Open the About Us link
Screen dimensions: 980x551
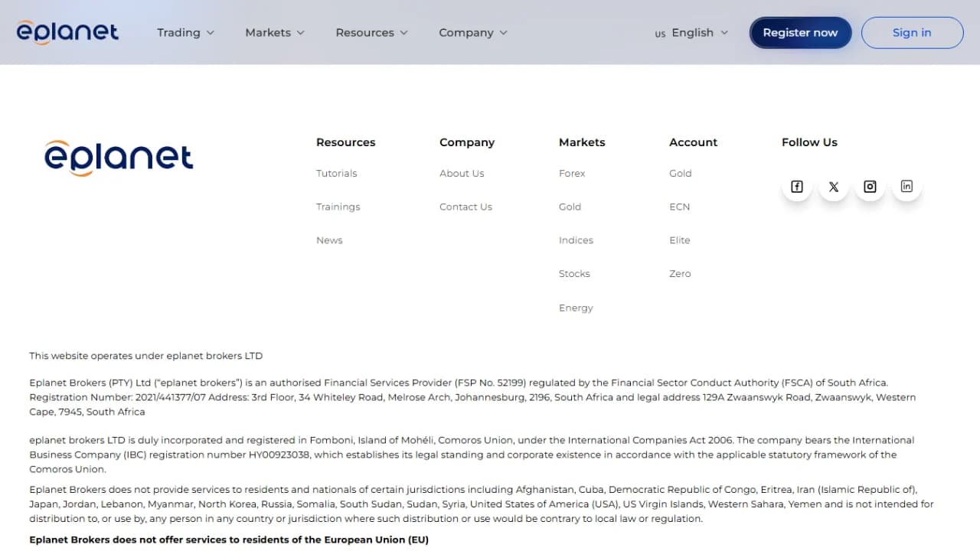point(462,174)
